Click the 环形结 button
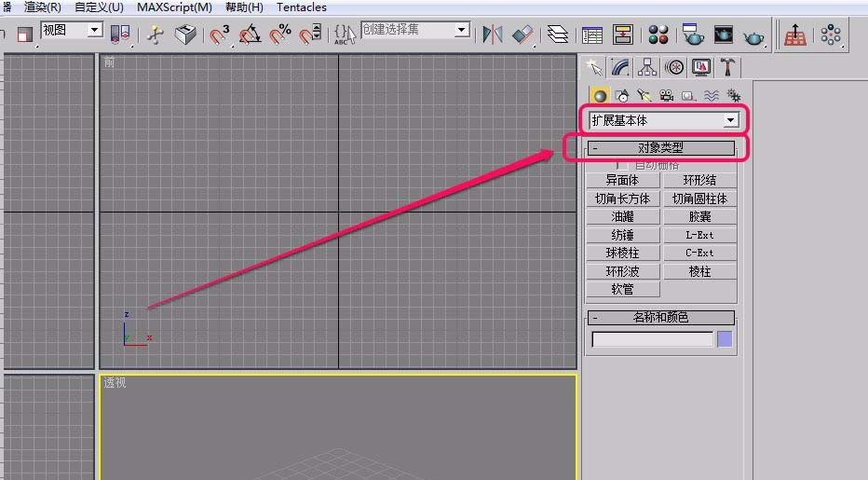 click(x=699, y=181)
